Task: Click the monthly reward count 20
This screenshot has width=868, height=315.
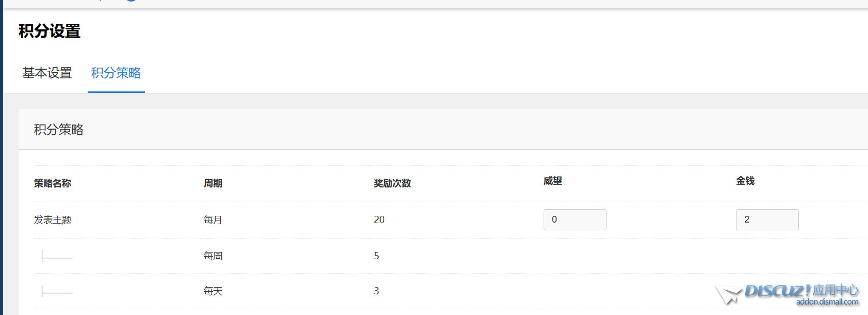Action: coord(379,220)
